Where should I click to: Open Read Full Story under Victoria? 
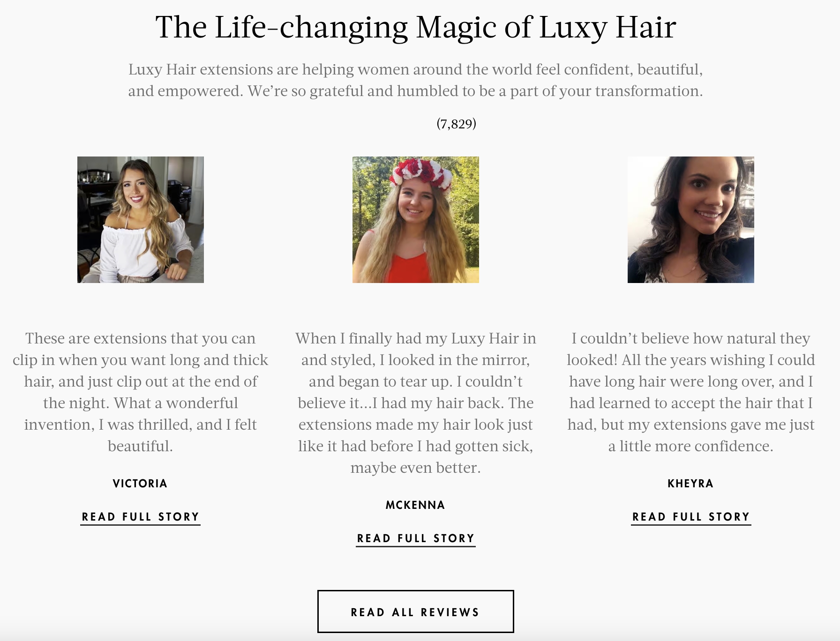click(140, 517)
